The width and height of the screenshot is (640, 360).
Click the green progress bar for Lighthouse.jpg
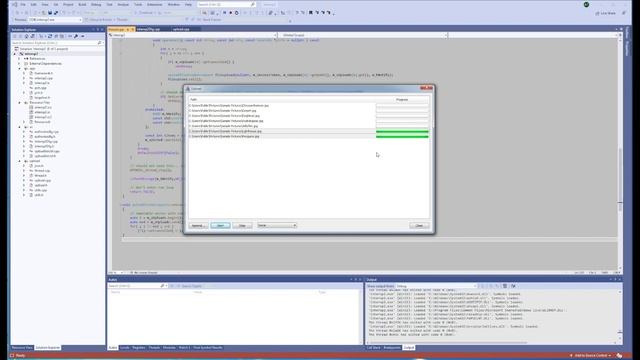click(402, 131)
